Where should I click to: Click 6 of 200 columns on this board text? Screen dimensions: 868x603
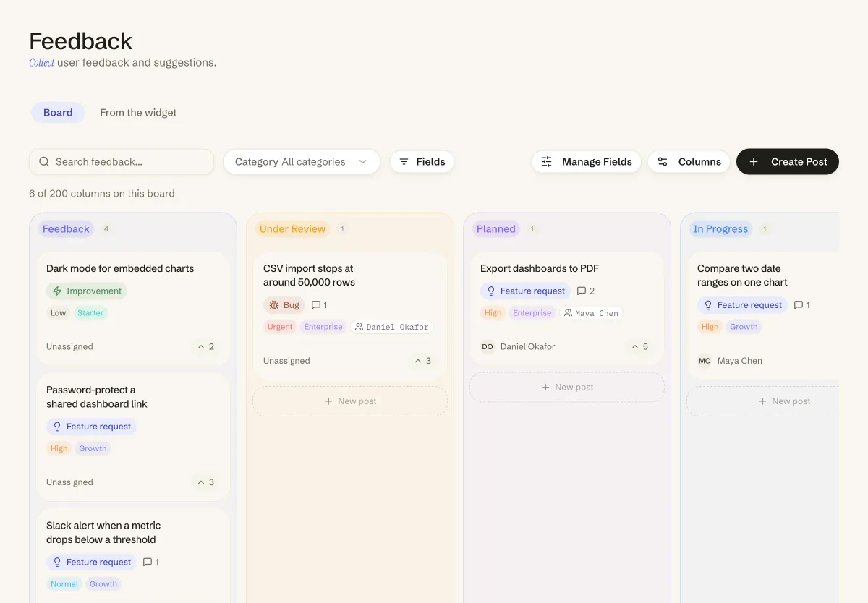[102, 194]
